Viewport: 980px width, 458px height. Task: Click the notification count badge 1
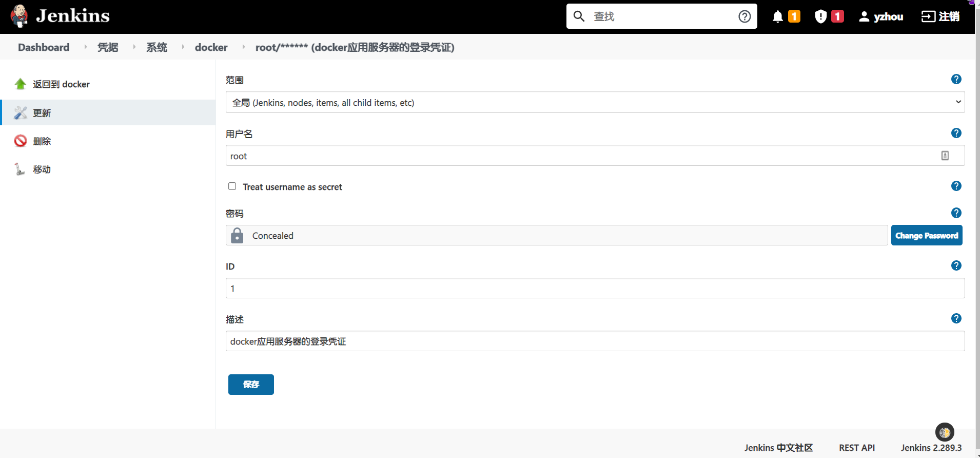coord(794,16)
